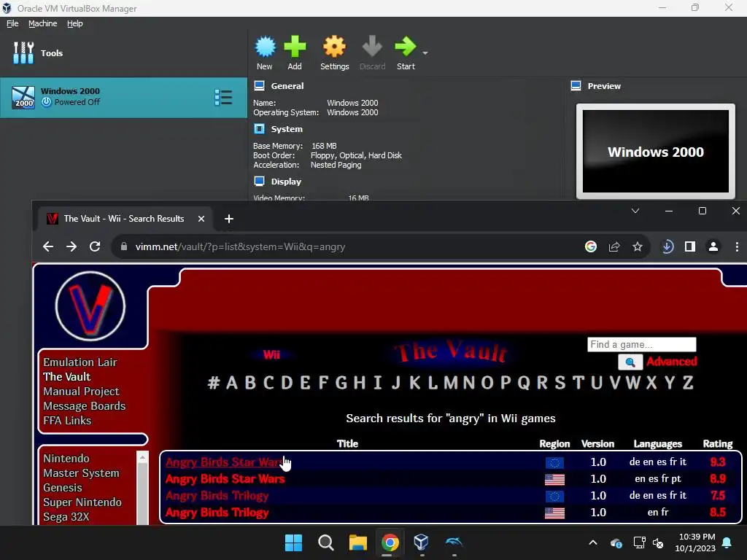Go forward in Chrome

[x=71, y=246]
